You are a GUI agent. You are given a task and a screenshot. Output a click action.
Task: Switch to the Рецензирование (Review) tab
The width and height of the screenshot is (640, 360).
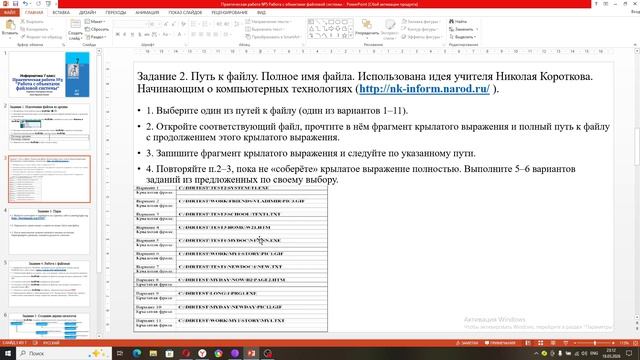229,12
